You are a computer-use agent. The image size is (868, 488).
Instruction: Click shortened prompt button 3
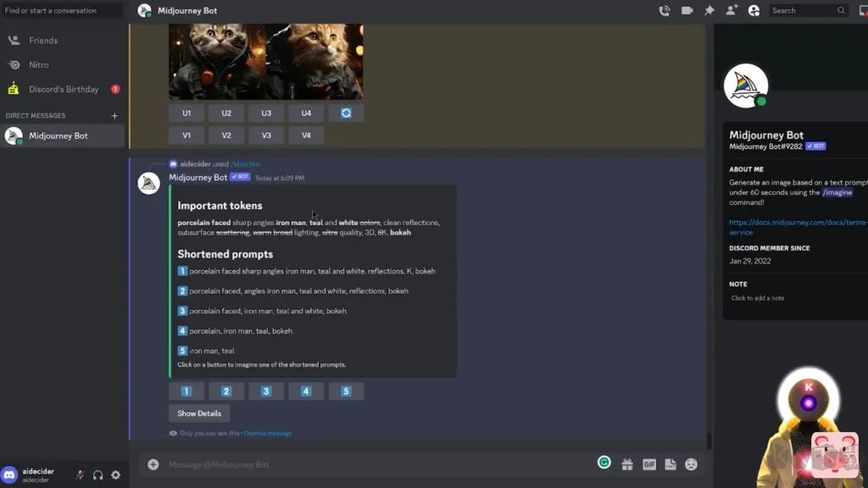pyautogui.click(x=266, y=391)
